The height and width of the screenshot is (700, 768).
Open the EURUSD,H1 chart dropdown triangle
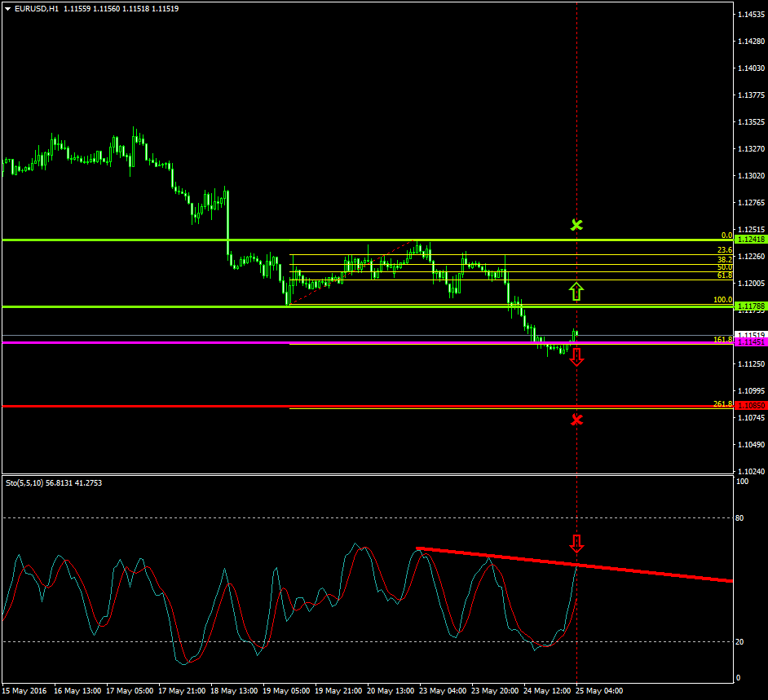click(8, 7)
